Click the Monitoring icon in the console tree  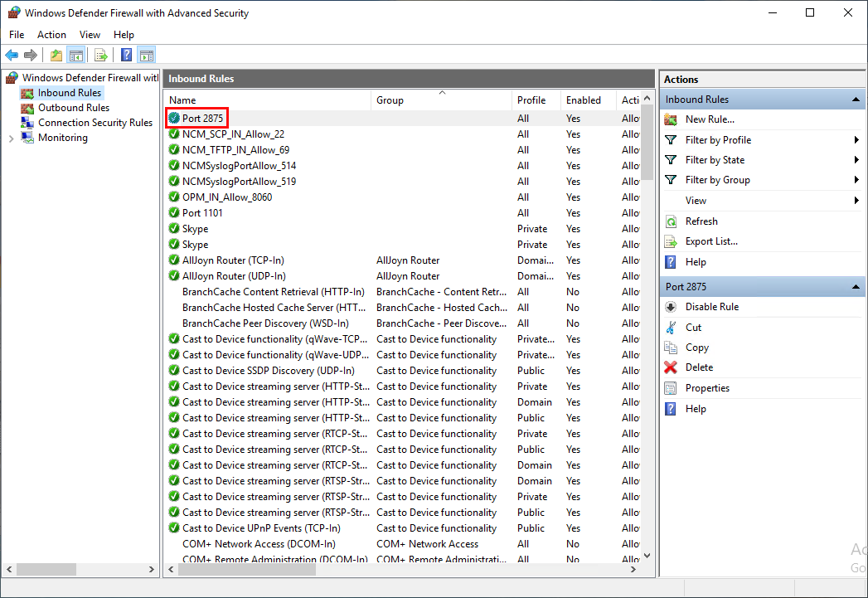(x=27, y=138)
